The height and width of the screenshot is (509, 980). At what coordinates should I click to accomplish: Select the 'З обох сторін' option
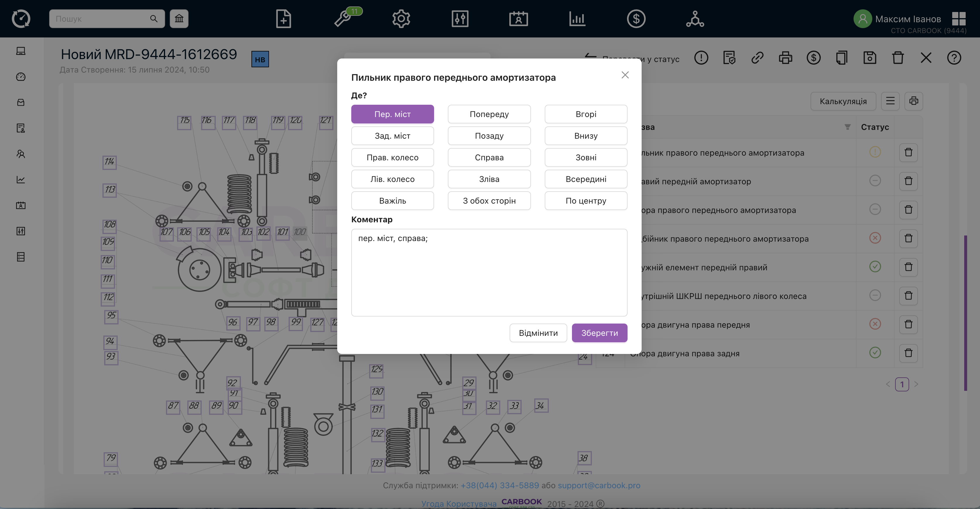(489, 201)
